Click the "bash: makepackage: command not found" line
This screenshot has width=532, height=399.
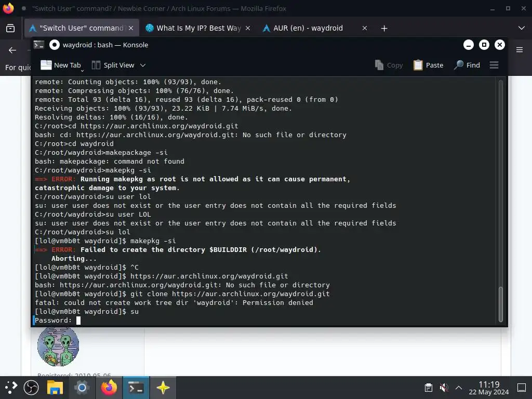(109, 162)
